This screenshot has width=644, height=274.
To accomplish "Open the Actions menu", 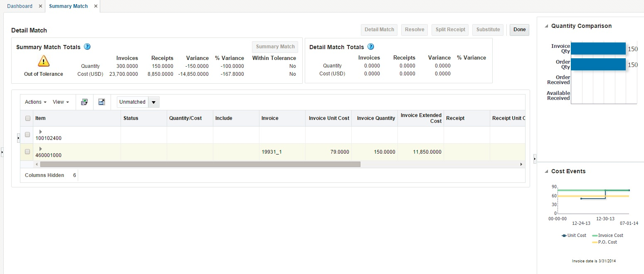I will tap(35, 102).
